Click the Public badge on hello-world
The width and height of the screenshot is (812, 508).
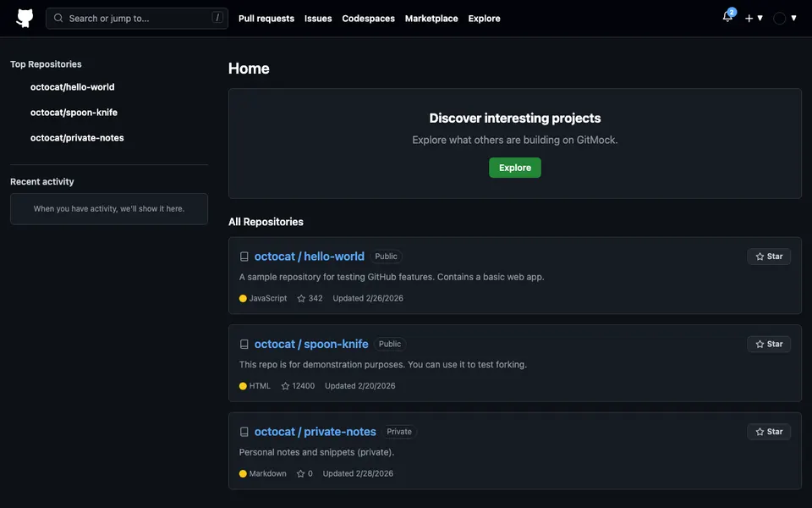[386, 256]
